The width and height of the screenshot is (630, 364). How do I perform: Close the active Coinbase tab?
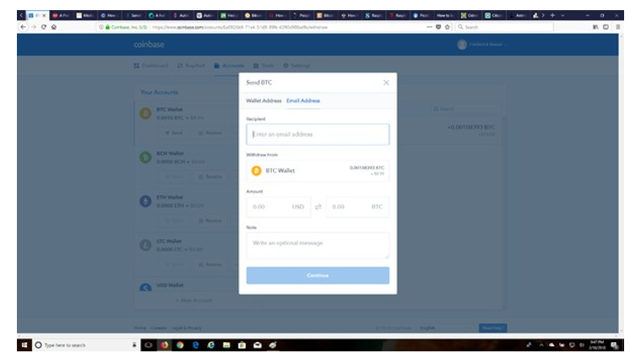pos(44,15)
